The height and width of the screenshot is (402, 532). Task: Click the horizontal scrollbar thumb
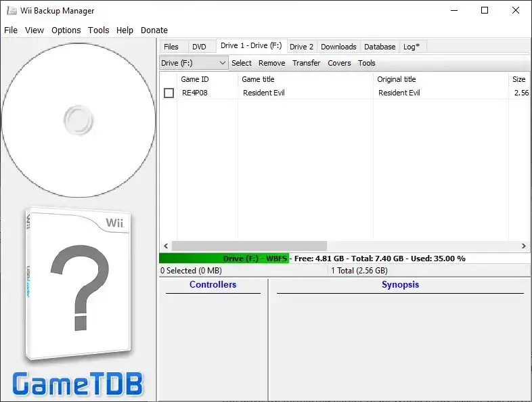click(x=249, y=246)
